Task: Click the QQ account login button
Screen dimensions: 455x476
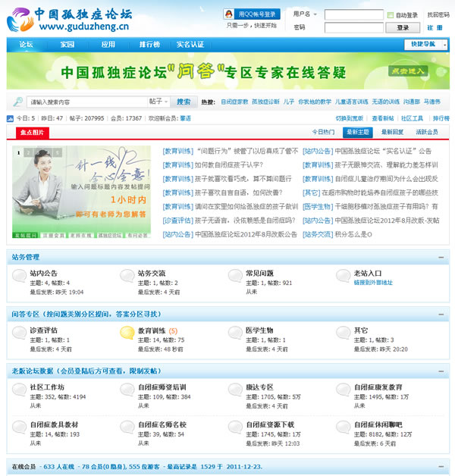Action: (252, 14)
